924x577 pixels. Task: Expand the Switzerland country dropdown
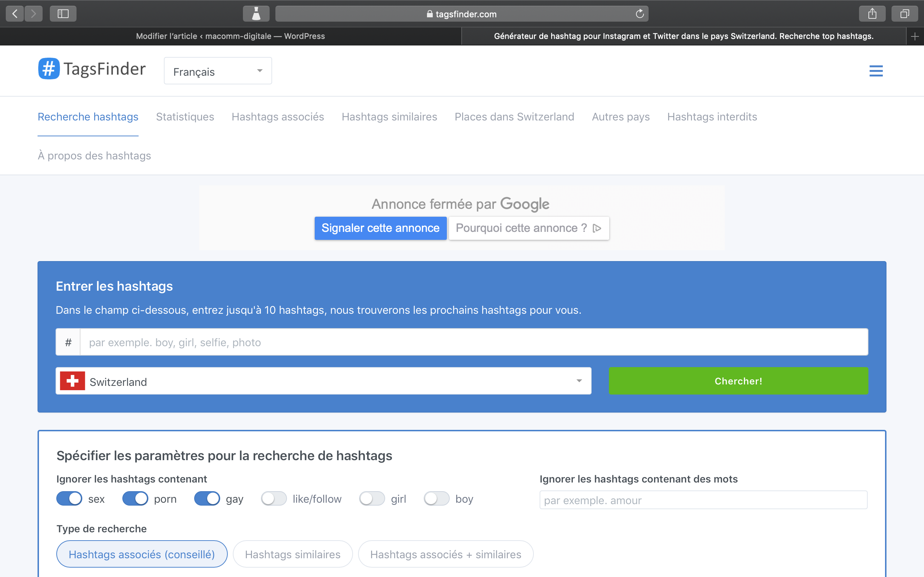[323, 381]
